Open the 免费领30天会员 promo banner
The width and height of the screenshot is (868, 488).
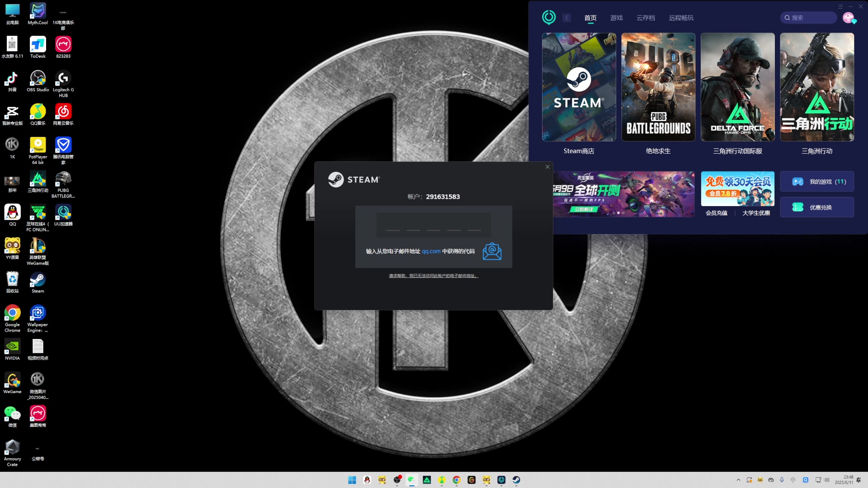pyautogui.click(x=737, y=188)
